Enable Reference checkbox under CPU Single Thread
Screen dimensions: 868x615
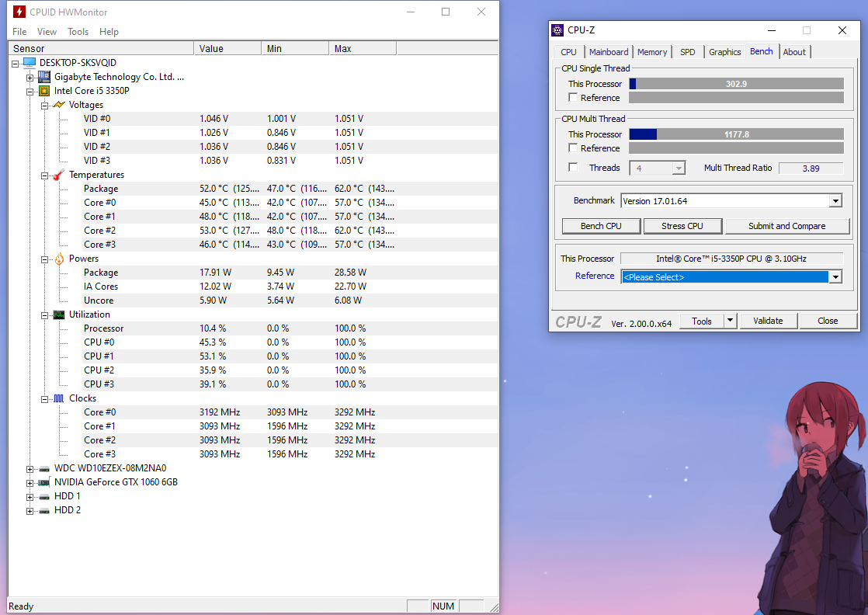pos(573,98)
